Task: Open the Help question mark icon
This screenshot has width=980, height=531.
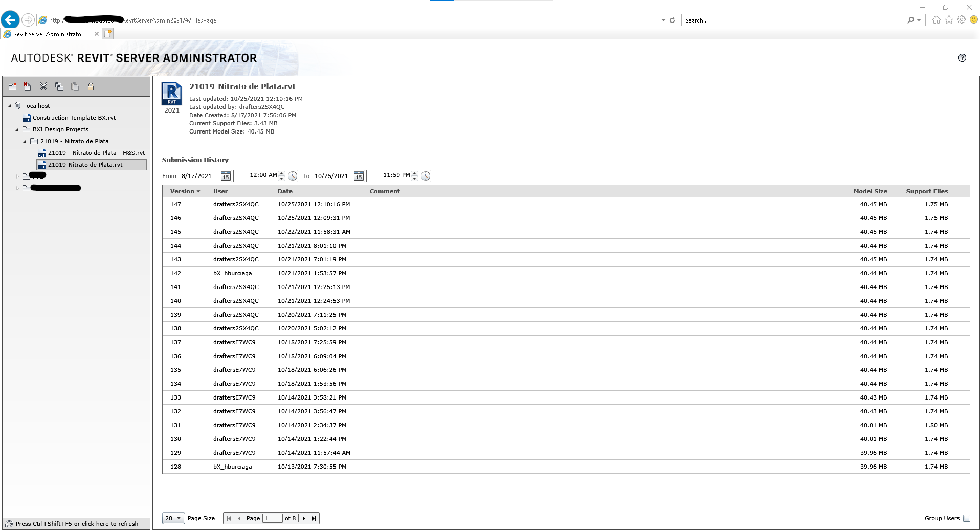Action: [x=962, y=58]
